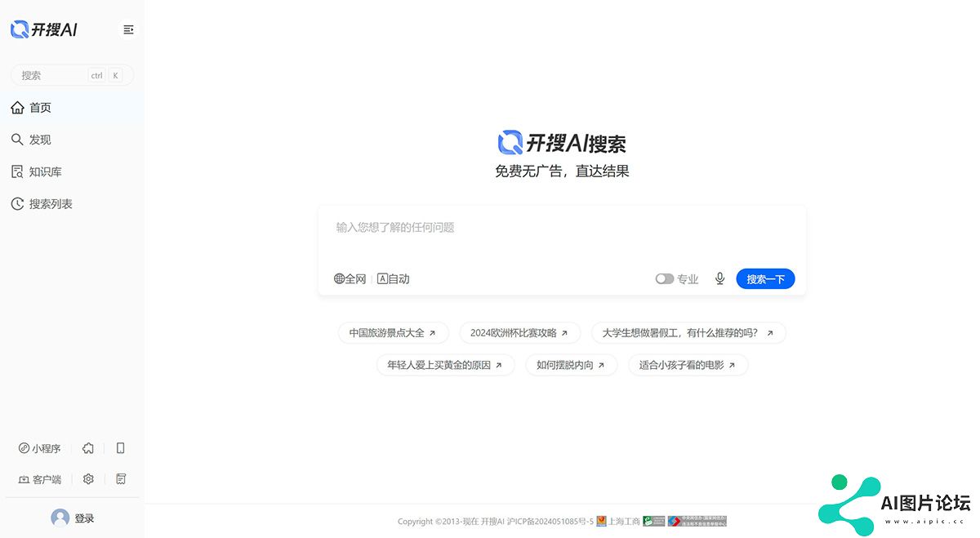Open the browser extension puzzle icon
The image size is (980, 538).
point(88,448)
